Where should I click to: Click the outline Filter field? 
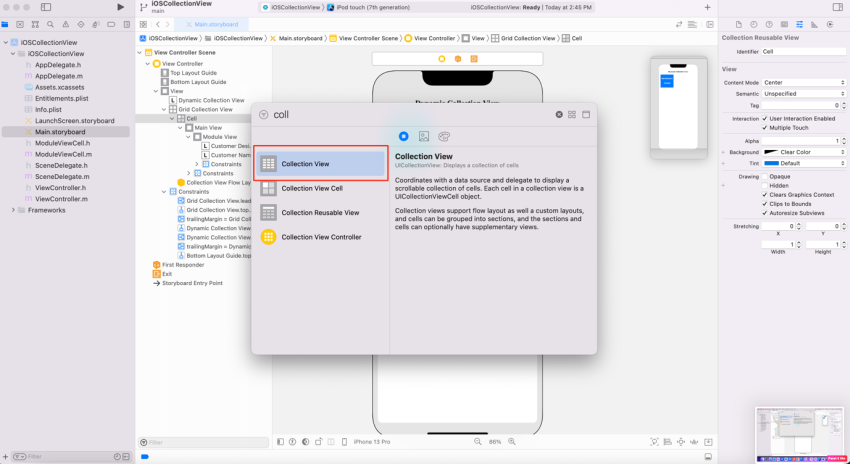(203, 442)
